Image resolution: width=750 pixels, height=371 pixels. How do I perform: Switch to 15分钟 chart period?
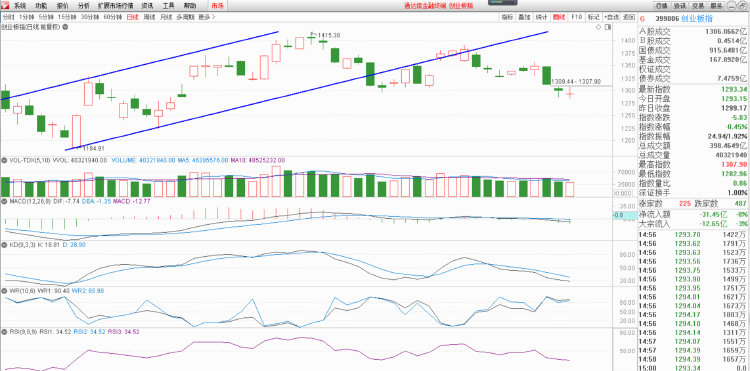pos(67,17)
